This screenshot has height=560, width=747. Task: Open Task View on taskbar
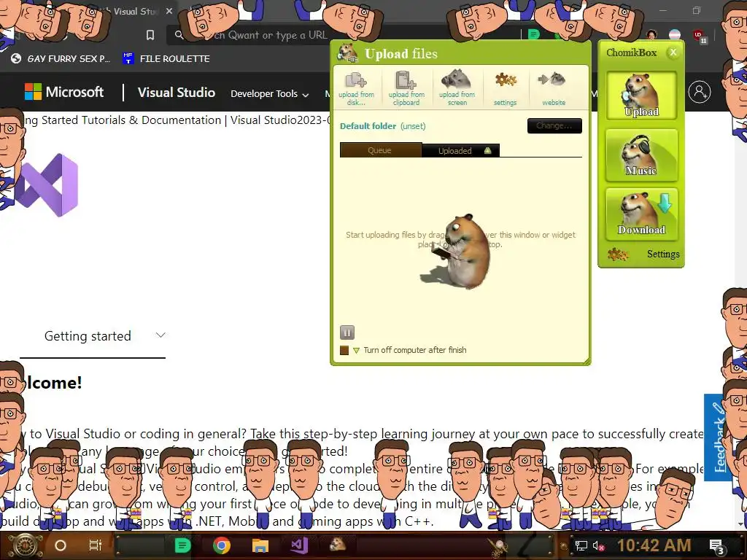96,545
